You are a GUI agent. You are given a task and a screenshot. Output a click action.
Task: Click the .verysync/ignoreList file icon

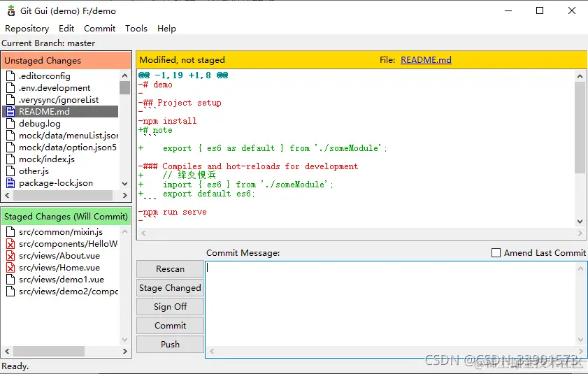pos(10,100)
